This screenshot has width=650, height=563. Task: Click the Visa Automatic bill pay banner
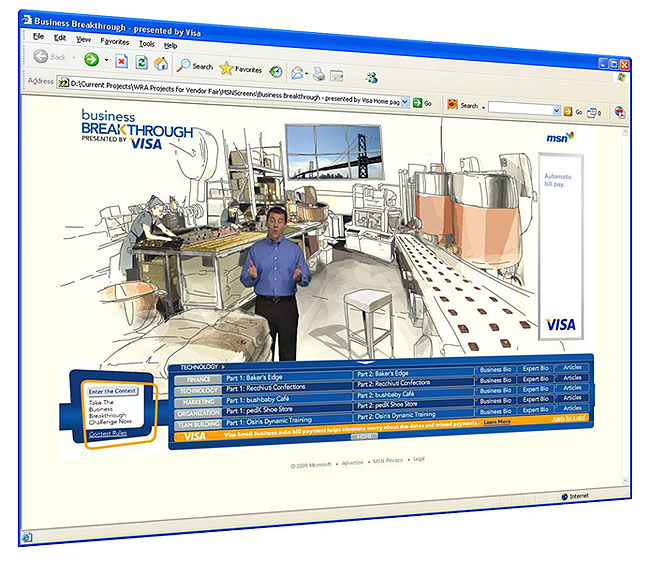pyautogui.click(x=561, y=247)
